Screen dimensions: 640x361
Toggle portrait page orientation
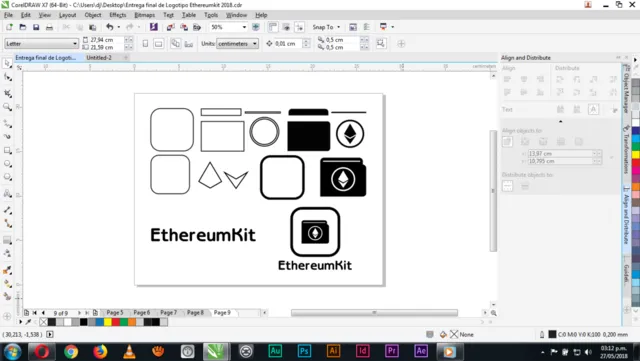pyautogui.click(x=145, y=44)
